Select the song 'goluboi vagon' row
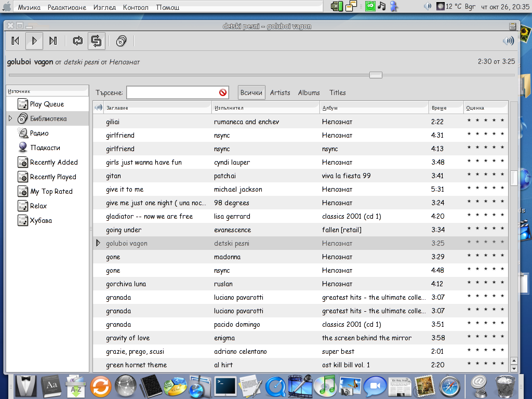Screen dimensions: 532x399 coord(300,243)
